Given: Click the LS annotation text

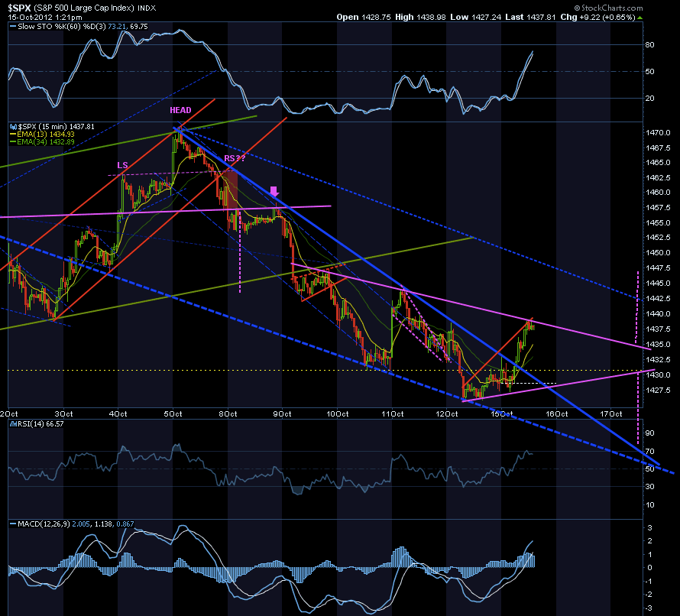Looking at the screenshot, I should pyautogui.click(x=123, y=165).
